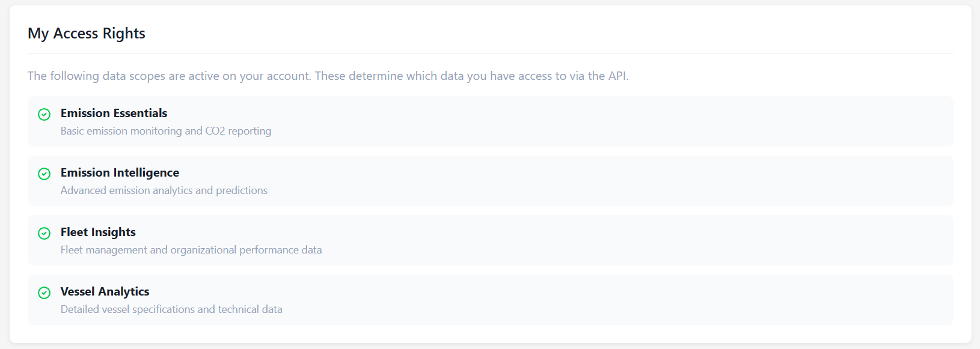Click empty space in the Fleet Insights card
980x349 pixels.
[601, 240]
